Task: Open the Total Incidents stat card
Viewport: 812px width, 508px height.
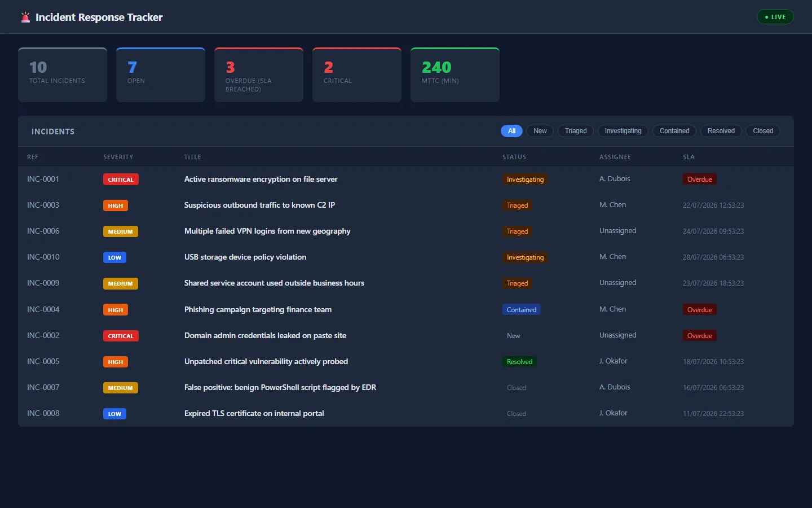Action: coord(63,75)
